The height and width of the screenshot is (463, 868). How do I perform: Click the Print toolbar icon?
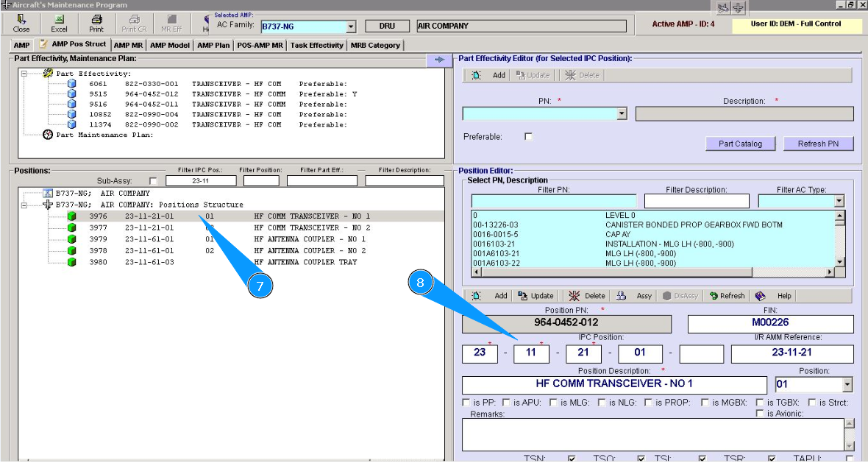96,20
